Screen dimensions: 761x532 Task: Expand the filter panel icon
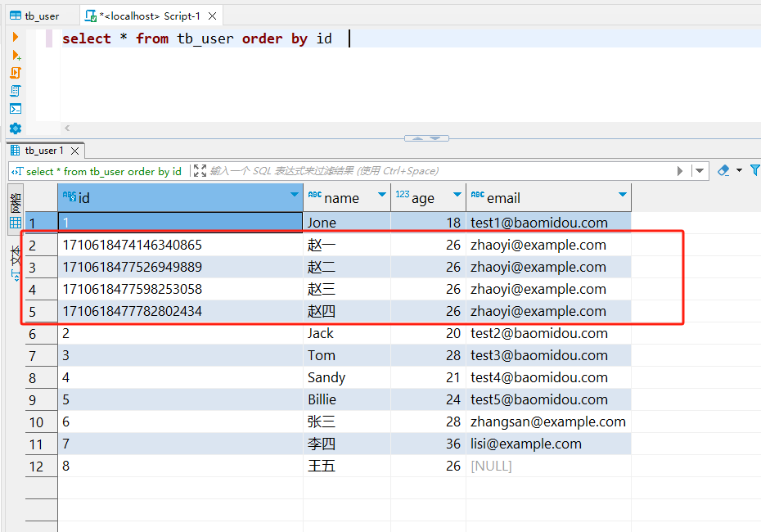[x=200, y=171]
